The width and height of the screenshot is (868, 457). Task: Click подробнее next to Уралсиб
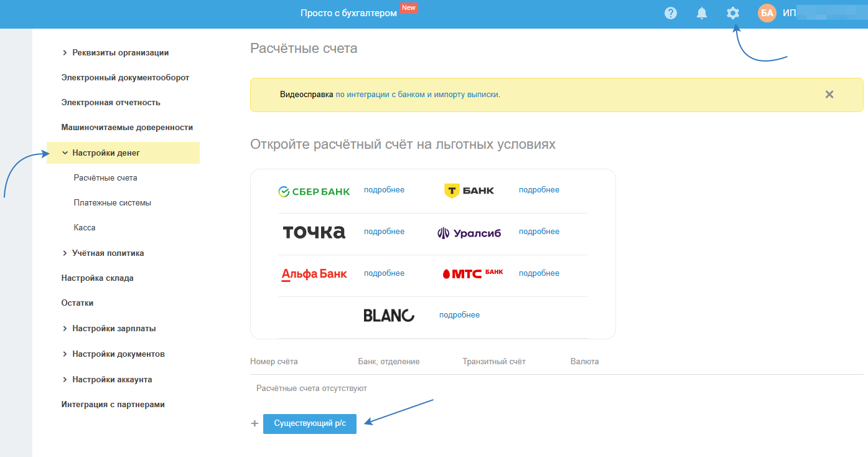(539, 232)
